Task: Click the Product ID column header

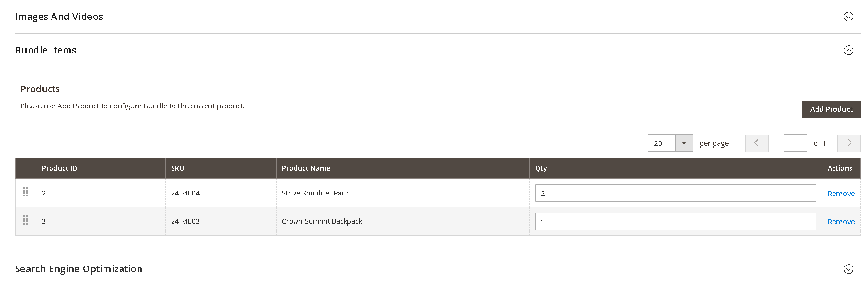Action: (x=59, y=168)
